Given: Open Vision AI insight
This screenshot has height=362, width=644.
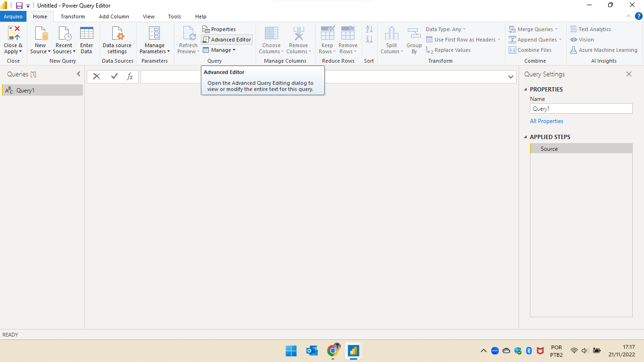Looking at the screenshot, I should (582, 40).
